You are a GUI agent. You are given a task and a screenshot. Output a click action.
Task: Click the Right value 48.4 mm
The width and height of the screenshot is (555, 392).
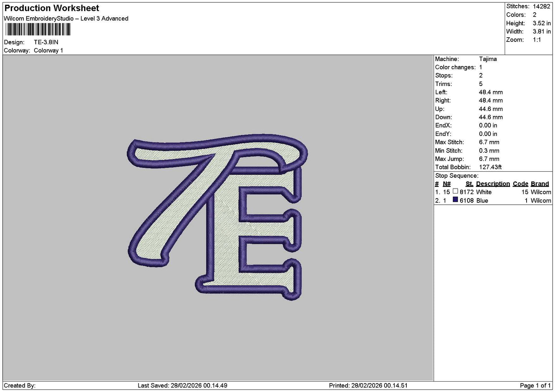pyautogui.click(x=491, y=101)
